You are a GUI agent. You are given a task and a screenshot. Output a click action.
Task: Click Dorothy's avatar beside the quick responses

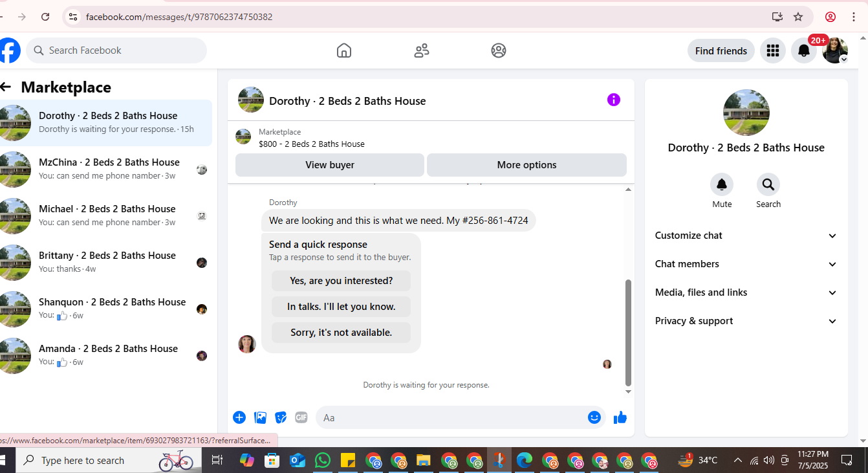pyautogui.click(x=247, y=344)
